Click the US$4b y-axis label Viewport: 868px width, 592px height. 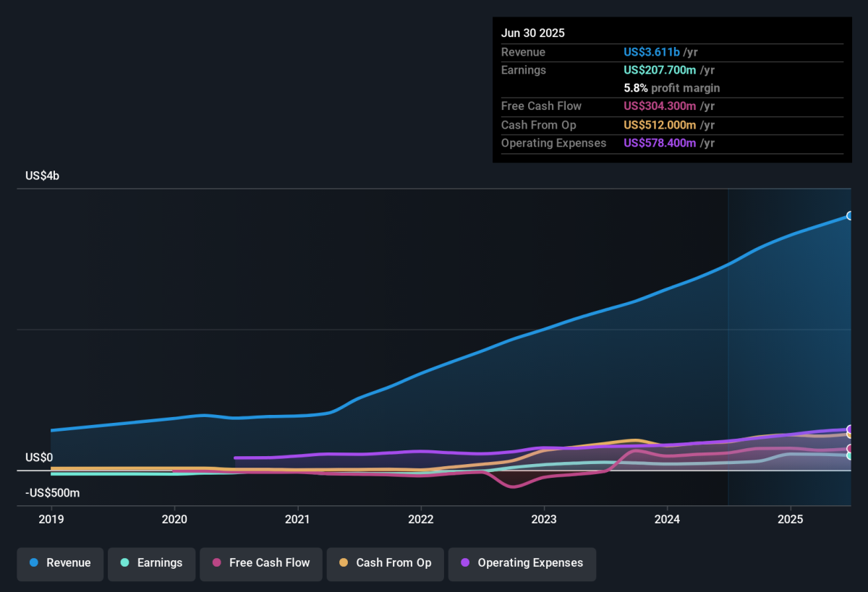pyautogui.click(x=42, y=176)
